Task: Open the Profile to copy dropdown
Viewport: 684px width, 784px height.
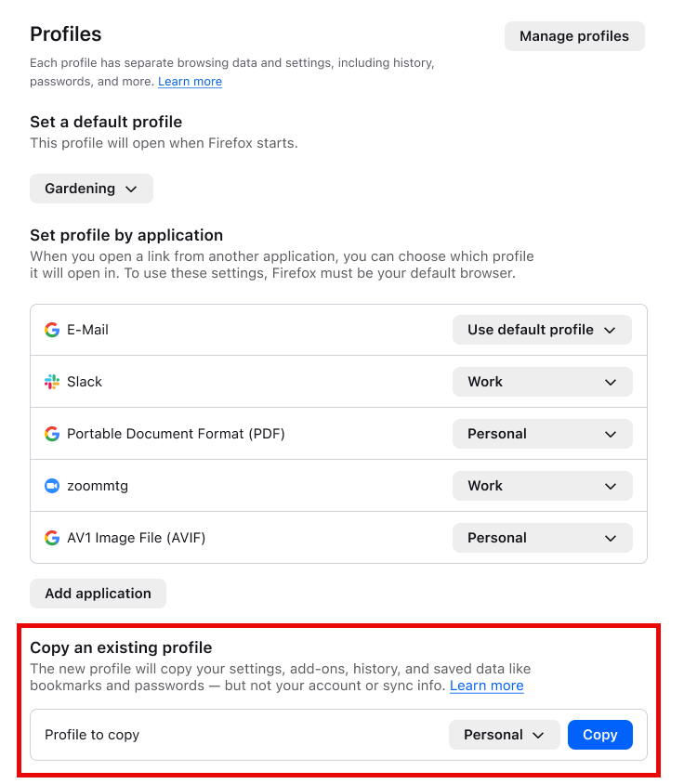Action: pyautogui.click(x=504, y=734)
